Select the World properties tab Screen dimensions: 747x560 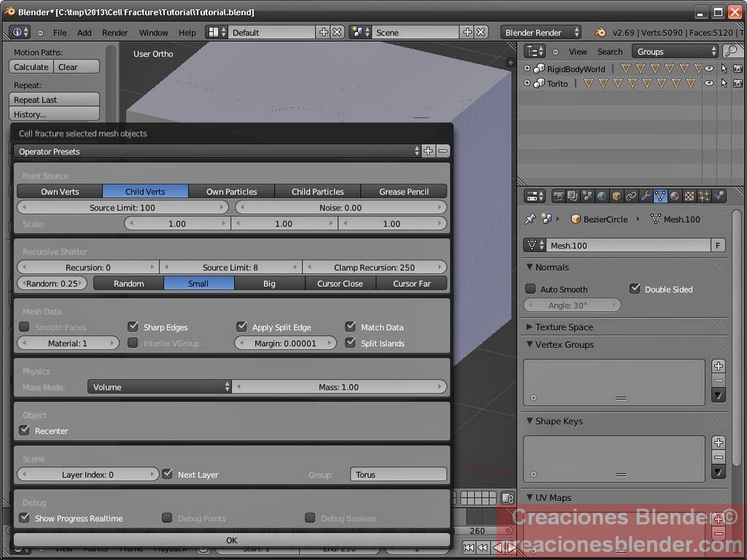602,196
